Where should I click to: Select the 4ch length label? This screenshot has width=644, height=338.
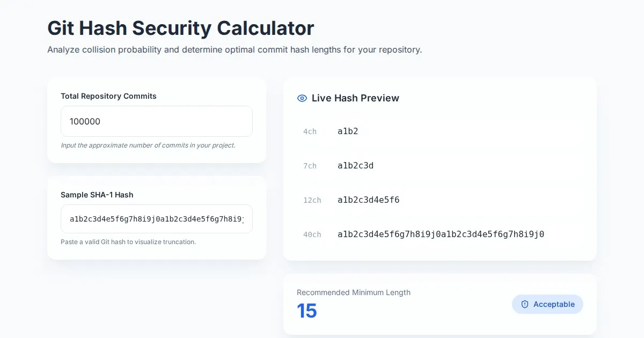click(310, 131)
